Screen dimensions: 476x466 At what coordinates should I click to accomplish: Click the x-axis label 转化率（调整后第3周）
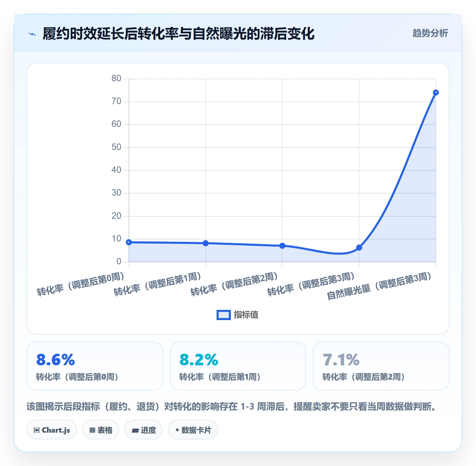click(311, 284)
